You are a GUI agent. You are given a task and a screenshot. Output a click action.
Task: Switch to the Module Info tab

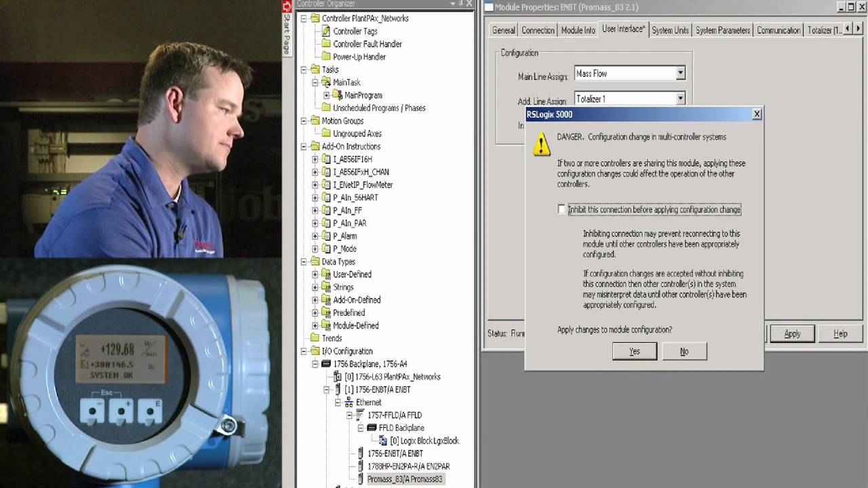pyautogui.click(x=578, y=30)
